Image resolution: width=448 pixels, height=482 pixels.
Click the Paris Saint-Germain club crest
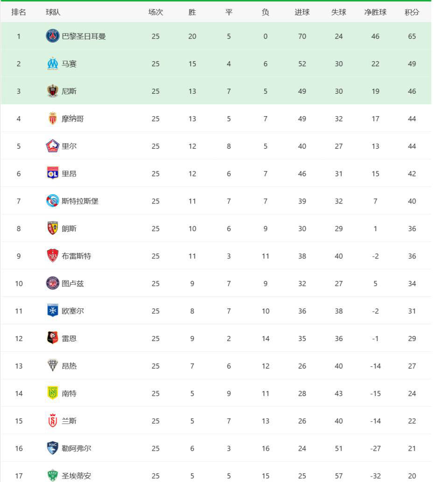click(x=53, y=36)
